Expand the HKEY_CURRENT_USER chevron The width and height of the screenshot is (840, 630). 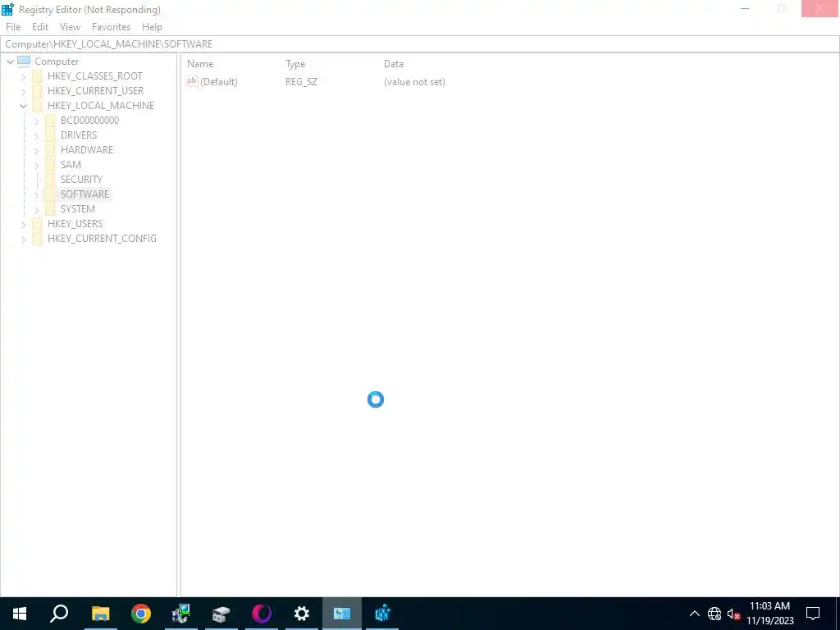click(23, 92)
